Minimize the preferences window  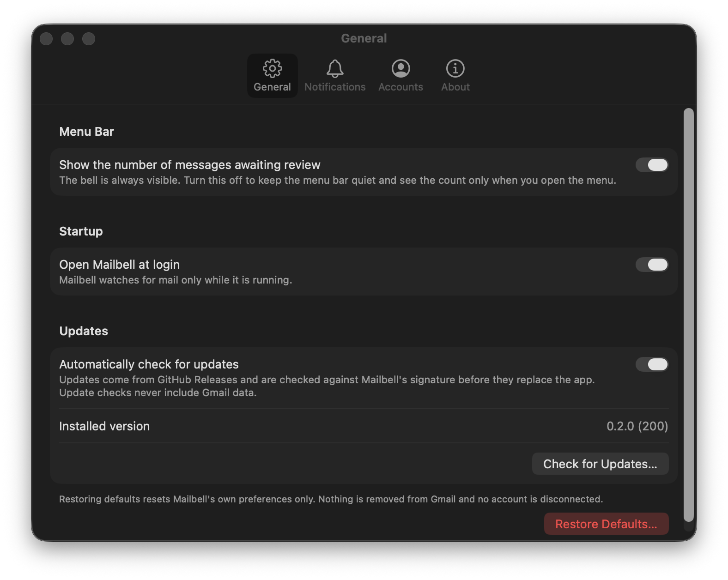(x=67, y=39)
